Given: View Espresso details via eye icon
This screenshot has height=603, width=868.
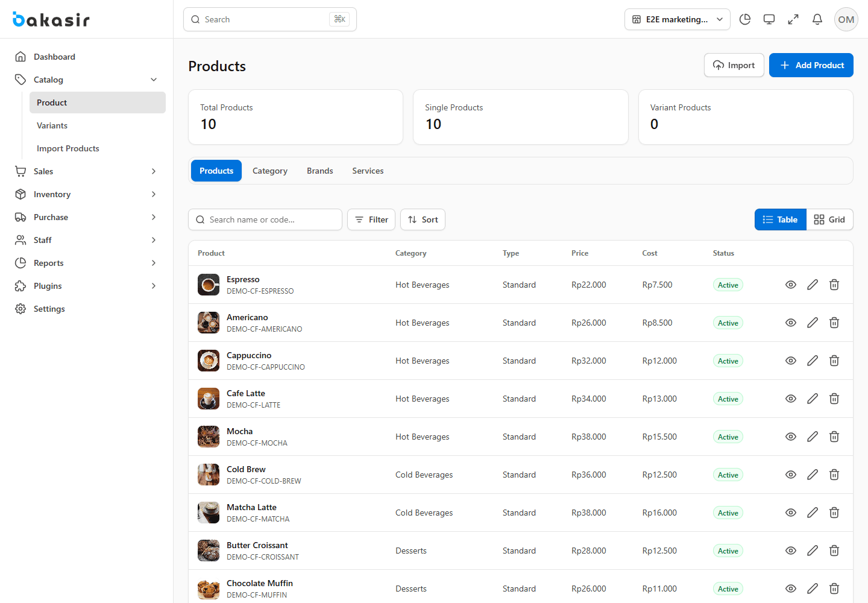Looking at the screenshot, I should click(x=791, y=285).
